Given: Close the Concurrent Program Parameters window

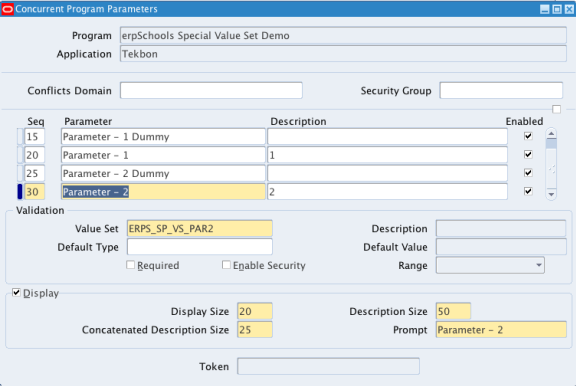Looking at the screenshot, I should click(569, 9).
